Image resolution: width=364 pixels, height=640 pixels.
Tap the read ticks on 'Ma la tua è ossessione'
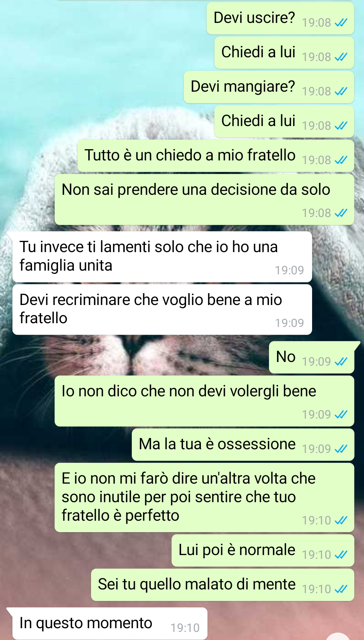tap(341, 449)
